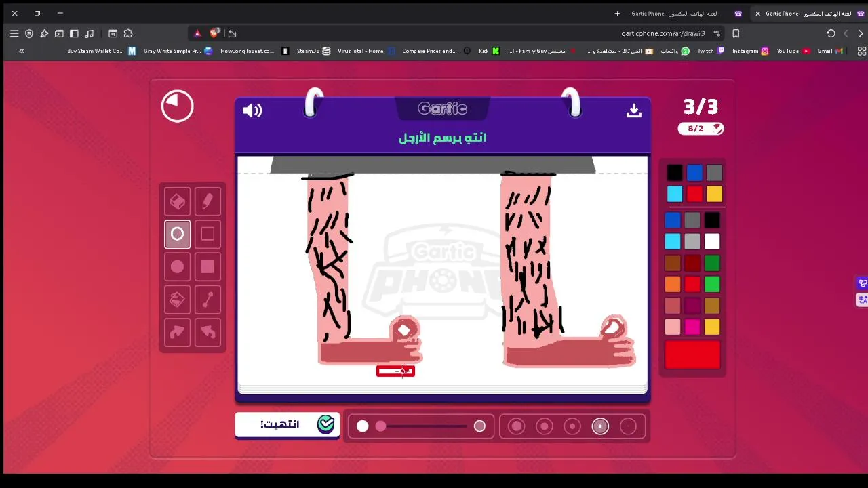Reload the page

click(831, 33)
